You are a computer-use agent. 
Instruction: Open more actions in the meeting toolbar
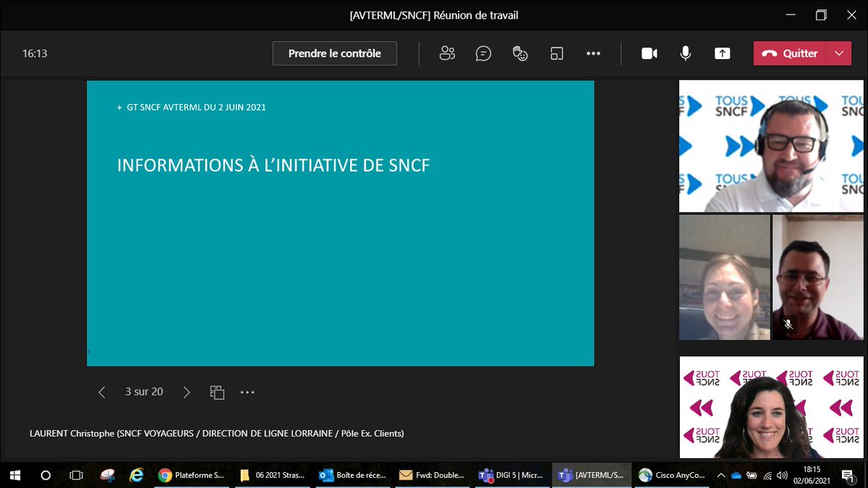[x=593, y=53]
